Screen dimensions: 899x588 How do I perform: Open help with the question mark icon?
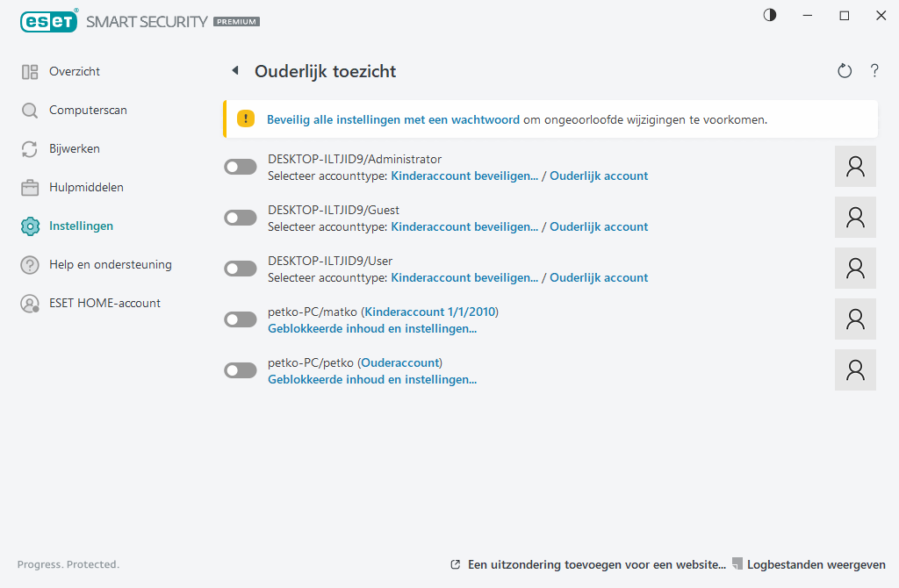coord(874,71)
